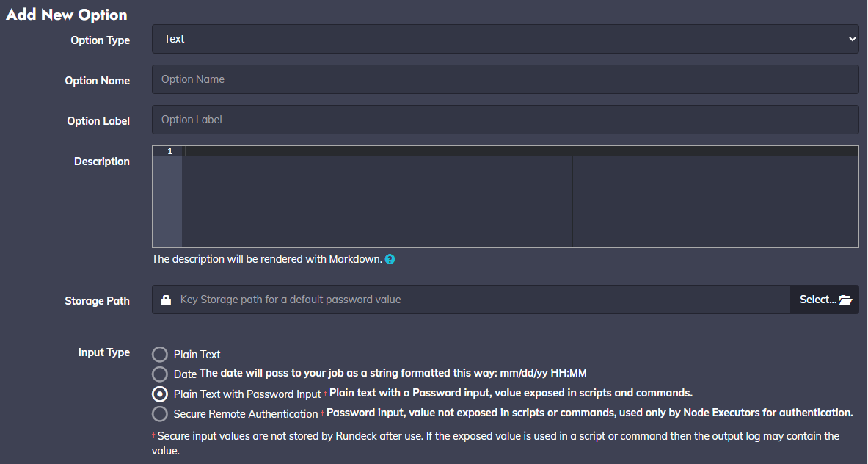The width and height of the screenshot is (868, 464).
Task: Select the Plain Text input type
Action: click(x=160, y=355)
